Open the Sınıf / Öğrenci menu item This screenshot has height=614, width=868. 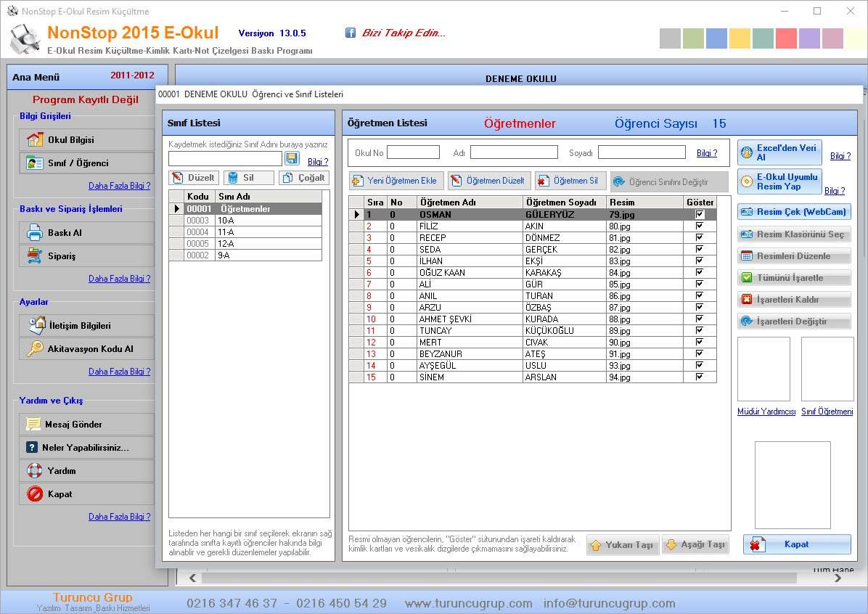pos(87,163)
